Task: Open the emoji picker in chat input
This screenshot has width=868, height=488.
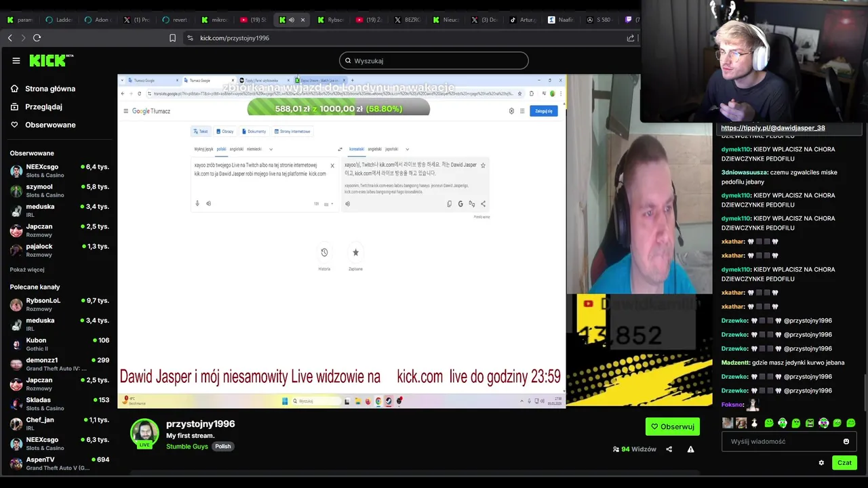Action: (846, 441)
